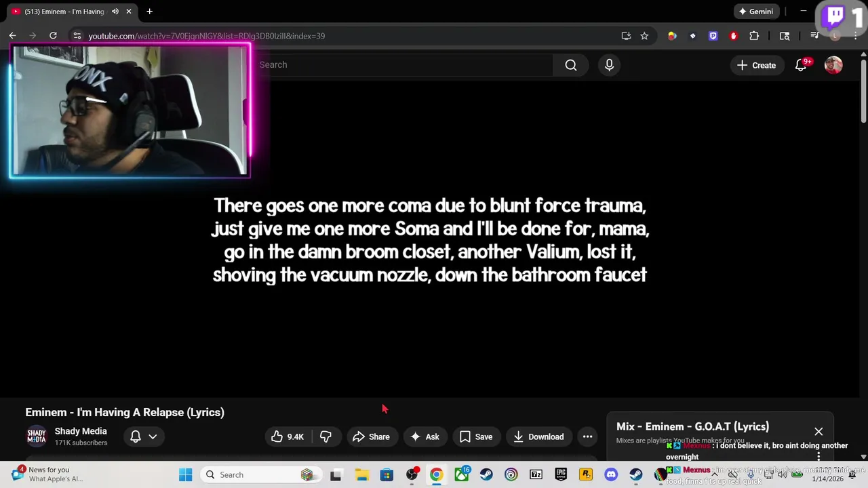
Task: Create a new YouTube upload
Action: coord(756,65)
